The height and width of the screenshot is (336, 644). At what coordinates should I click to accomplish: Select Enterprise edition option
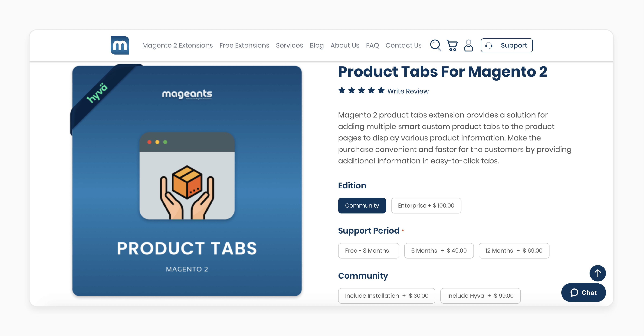pos(425,205)
